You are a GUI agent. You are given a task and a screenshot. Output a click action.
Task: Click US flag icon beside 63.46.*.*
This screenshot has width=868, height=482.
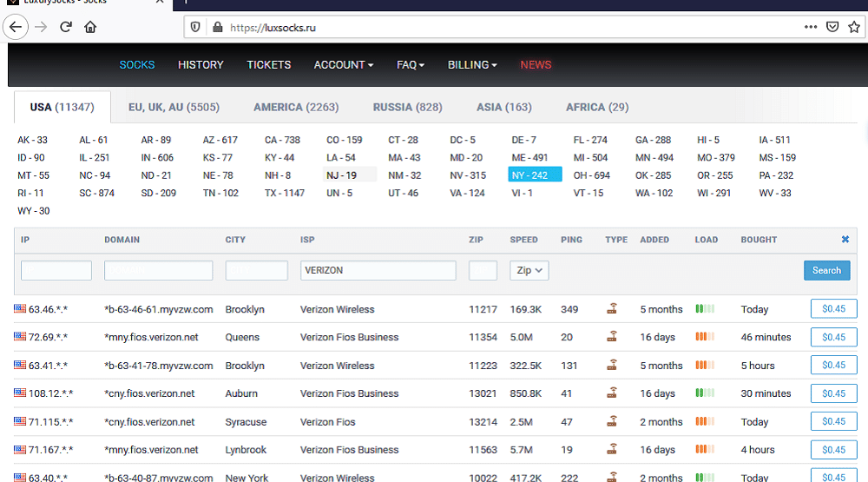pyautogui.click(x=20, y=308)
